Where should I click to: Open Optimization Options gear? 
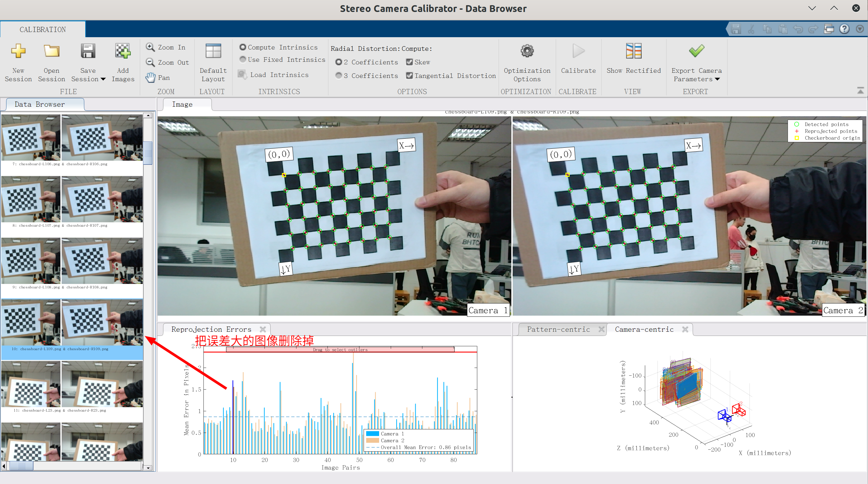point(527,51)
